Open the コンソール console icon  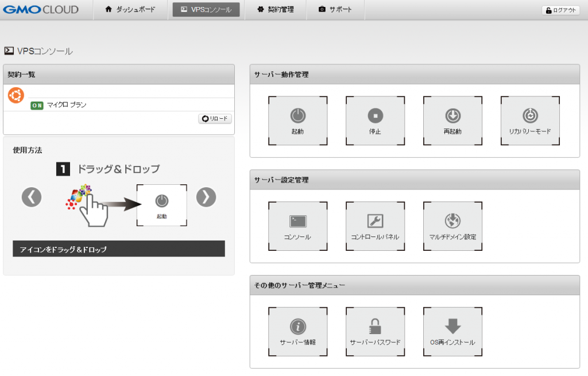tap(298, 226)
